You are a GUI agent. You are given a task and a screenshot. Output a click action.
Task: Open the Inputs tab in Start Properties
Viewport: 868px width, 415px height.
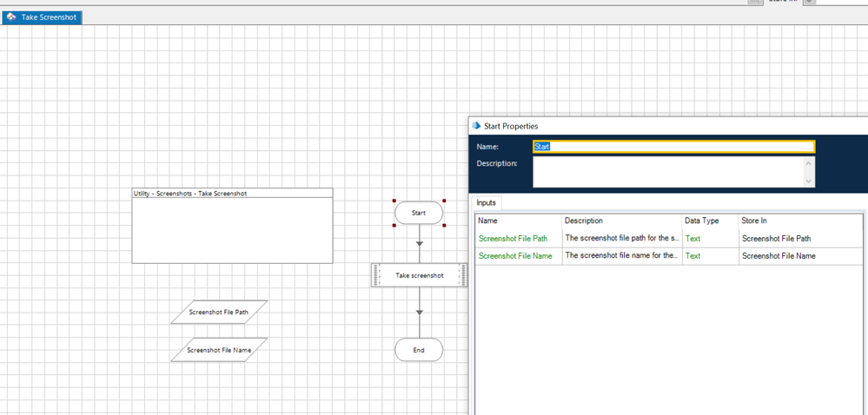click(x=487, y=202)
